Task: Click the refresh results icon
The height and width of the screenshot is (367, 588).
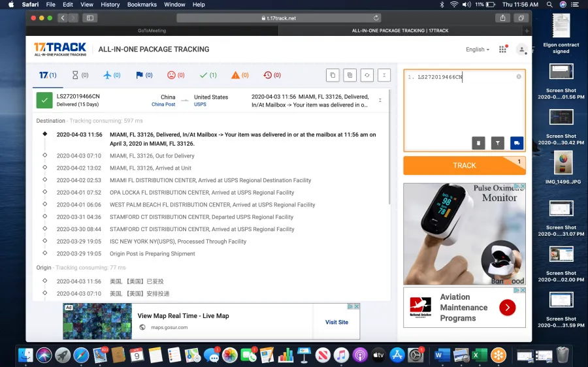Action: (x=367, y=75)
